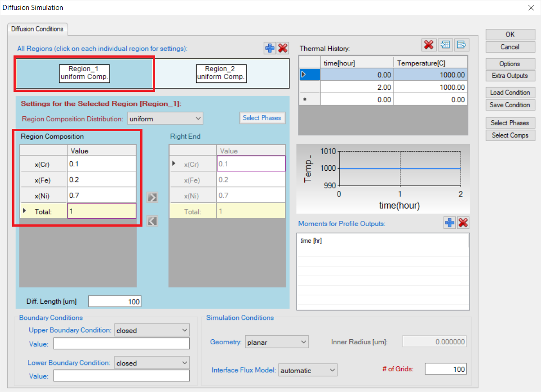Click the export table icon in Thermal History
The image size is (541, 392).
pyautogui.click(x=462, y=45)
